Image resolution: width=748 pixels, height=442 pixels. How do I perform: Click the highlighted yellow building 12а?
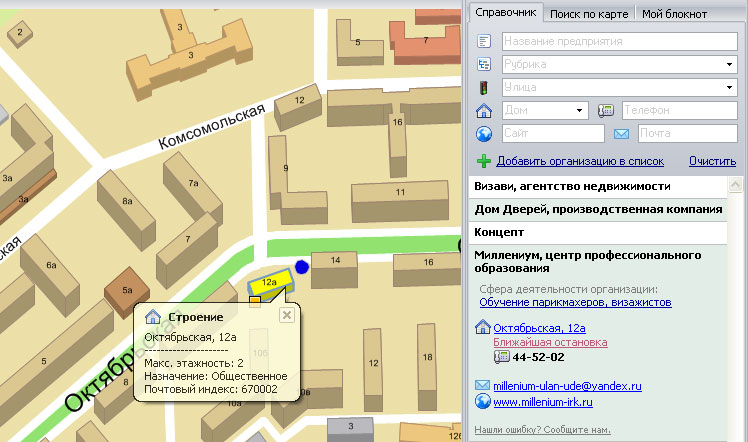pyautogui.click(x=270, y=285)
